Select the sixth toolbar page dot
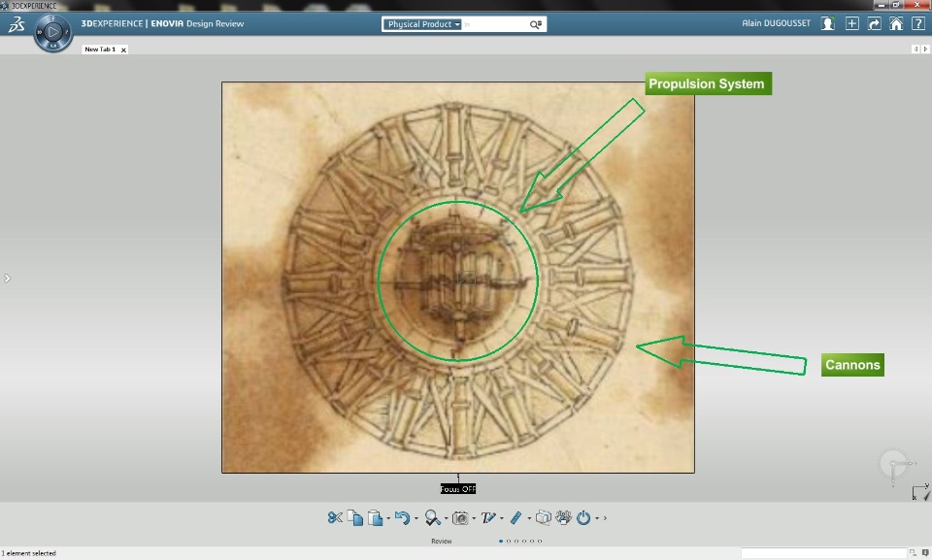 (540, 541)
